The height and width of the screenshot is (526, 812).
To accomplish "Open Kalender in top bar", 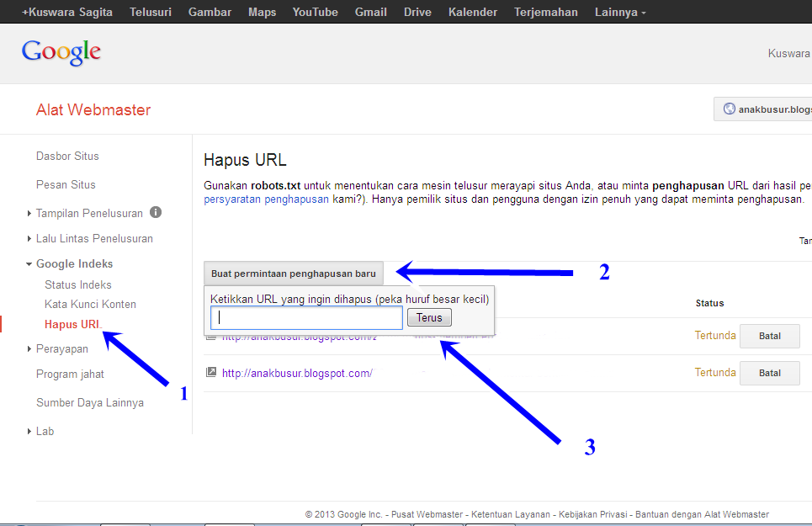I will point(473,12).
